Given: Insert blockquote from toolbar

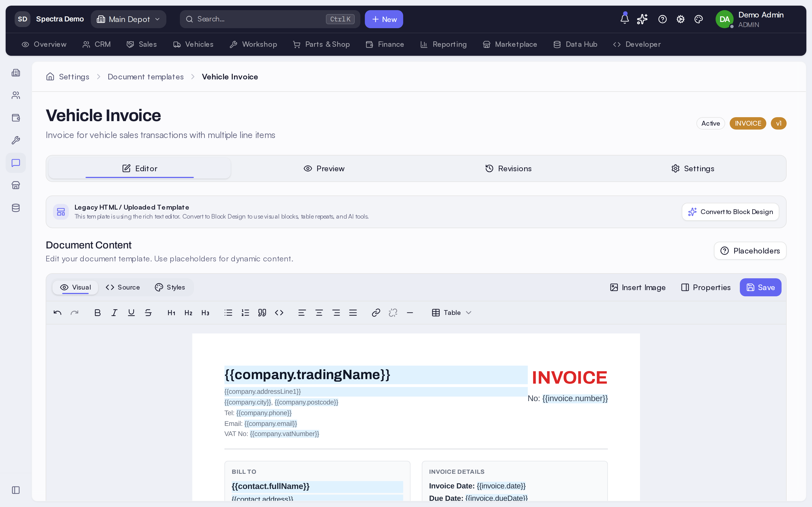Looking at the screenshot, I should pos(262,313).
